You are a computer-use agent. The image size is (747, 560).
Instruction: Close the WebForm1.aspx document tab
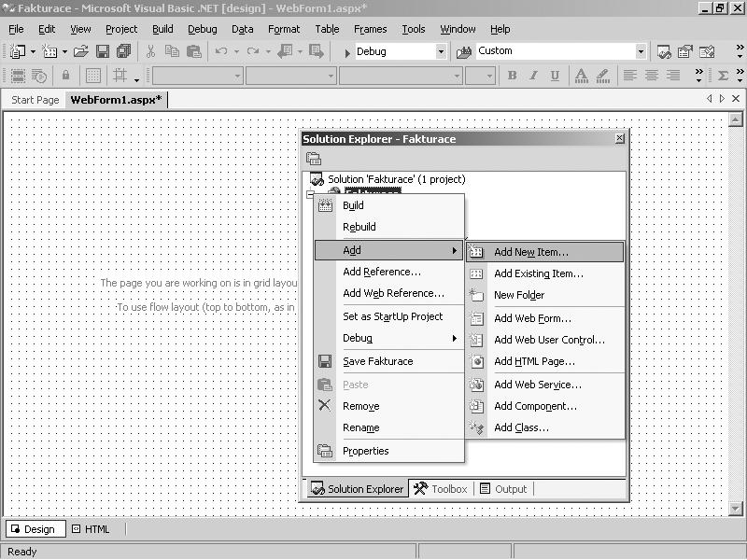[736, 99]
